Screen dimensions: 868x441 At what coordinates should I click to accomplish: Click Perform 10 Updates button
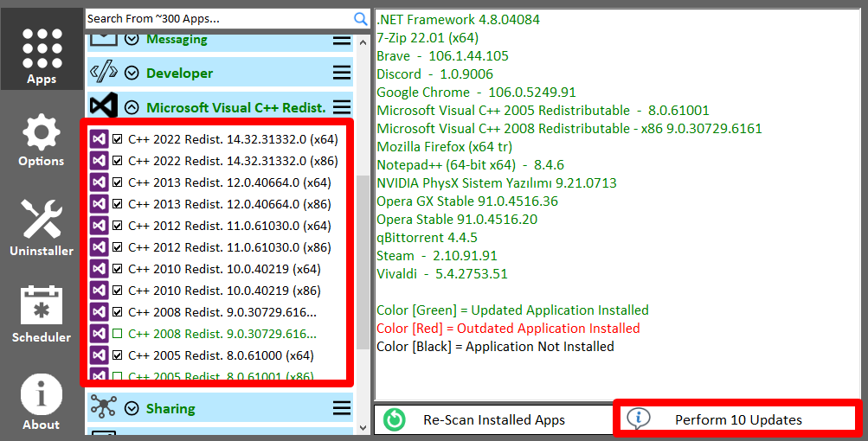point(738,419)
